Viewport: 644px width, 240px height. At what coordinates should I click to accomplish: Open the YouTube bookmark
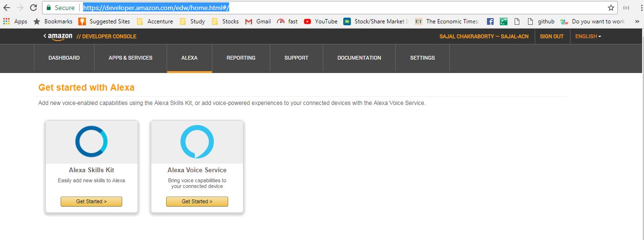(x=320, y=21)
